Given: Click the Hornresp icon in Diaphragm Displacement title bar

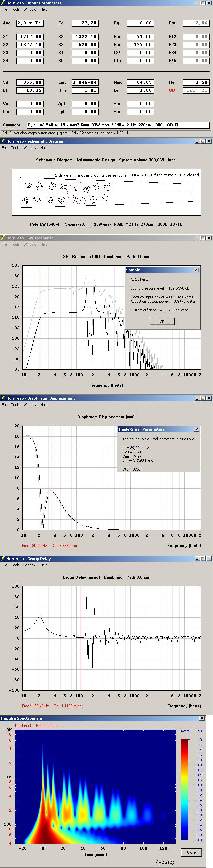Looking at the screenshot, I should coord(3,398).
